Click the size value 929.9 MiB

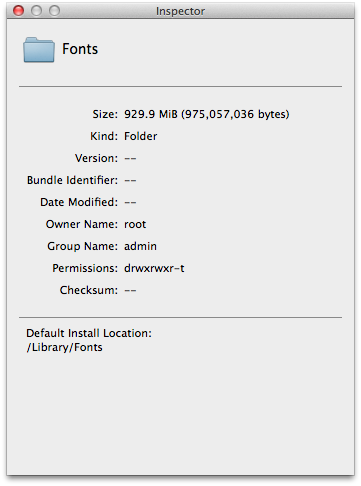coord(206,114)
